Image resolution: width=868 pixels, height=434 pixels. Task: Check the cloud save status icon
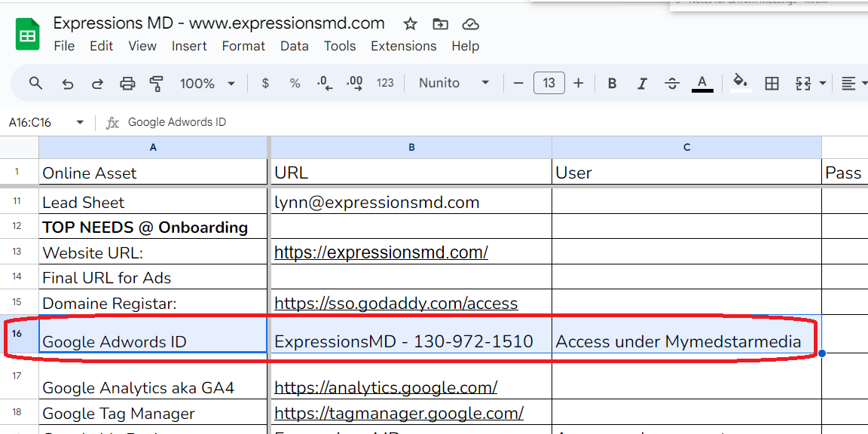pos(470,24)
